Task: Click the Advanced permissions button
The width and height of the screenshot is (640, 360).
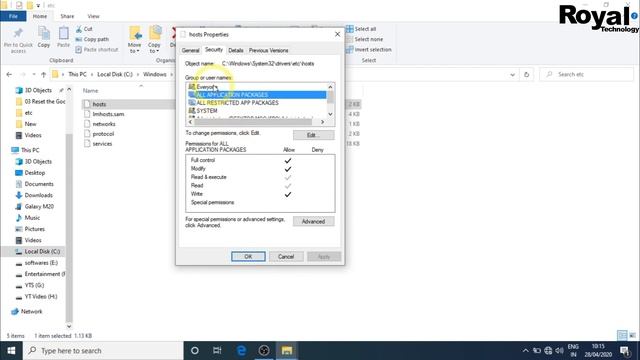Action: pos(313,221)
